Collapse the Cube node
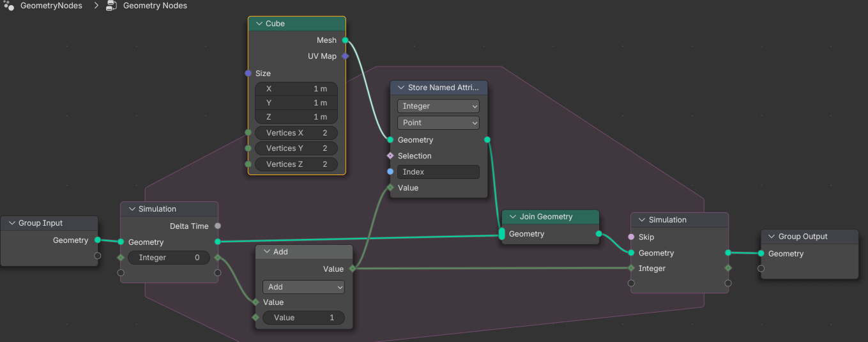The height and width of the screenshot is (342, 868). click(x=259, y=24)
